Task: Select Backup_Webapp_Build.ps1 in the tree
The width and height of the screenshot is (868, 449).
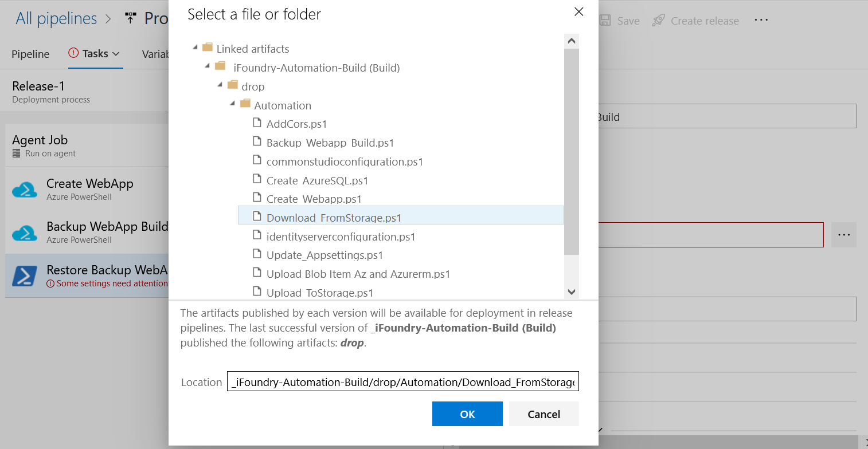Action: coord(330,143)
